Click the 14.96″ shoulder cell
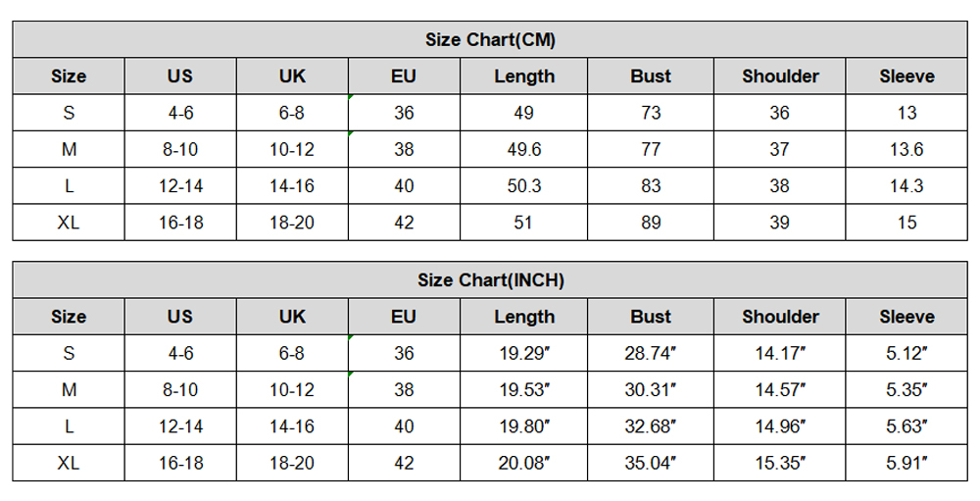Screen dimensions: 980x501 pos(780,426)
